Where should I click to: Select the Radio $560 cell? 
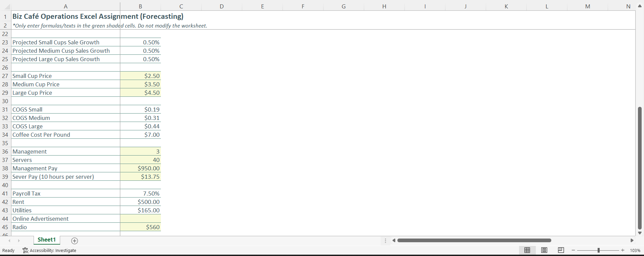(x=140, y=227)
